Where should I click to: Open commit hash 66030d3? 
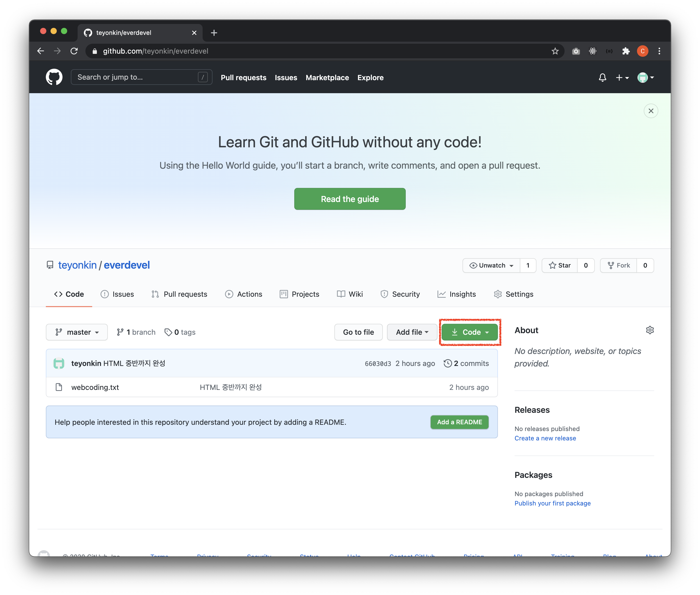point(378,364)
